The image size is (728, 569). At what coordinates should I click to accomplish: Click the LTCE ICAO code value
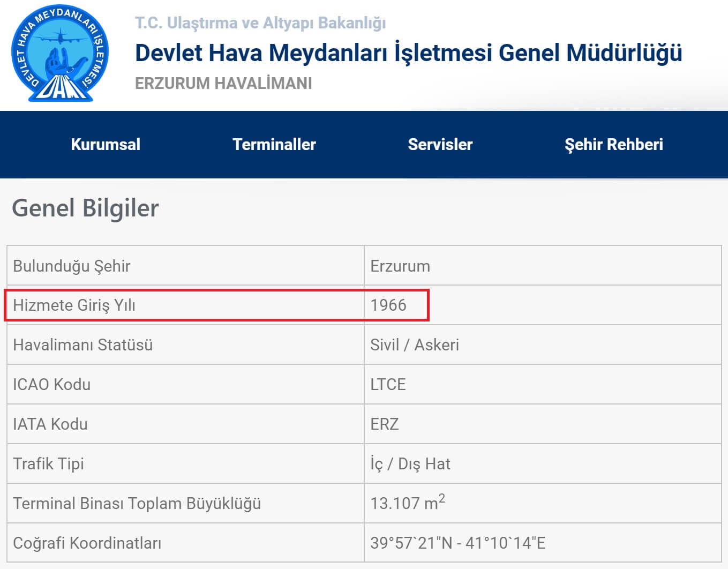coord(388,384)
